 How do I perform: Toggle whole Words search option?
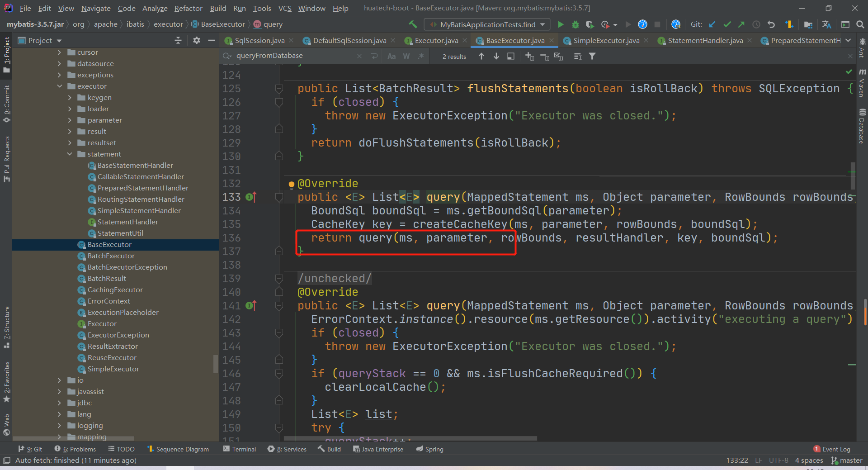(x=406, y=56)
